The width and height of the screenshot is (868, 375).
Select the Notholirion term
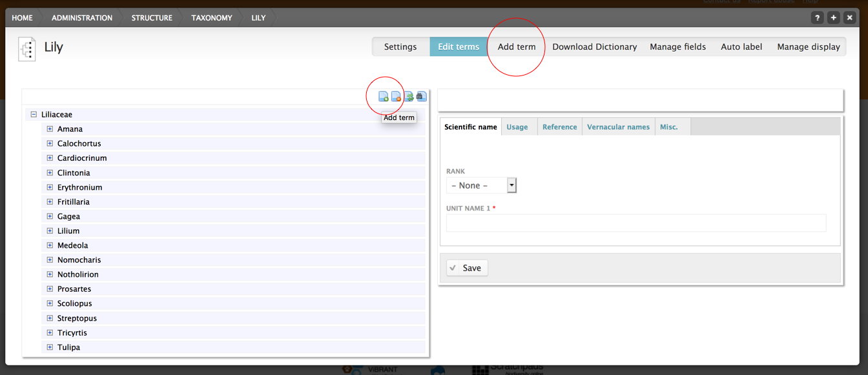coord(78,274)
